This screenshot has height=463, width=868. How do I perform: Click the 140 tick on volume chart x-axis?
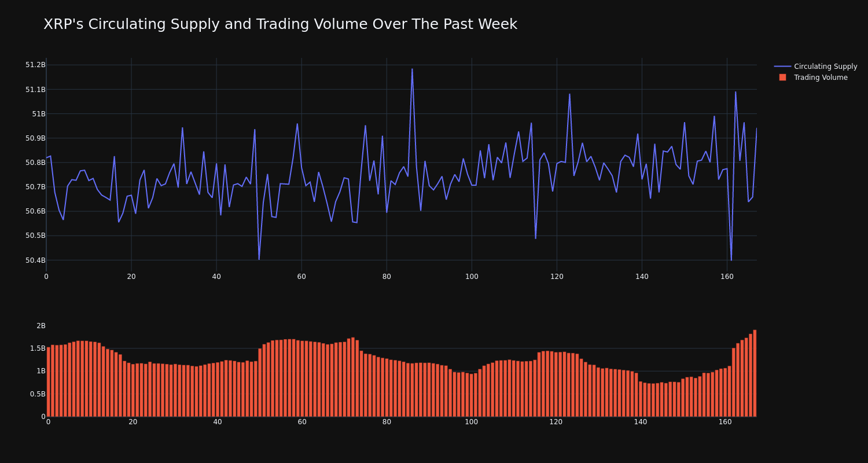click(x=641, y=422)
